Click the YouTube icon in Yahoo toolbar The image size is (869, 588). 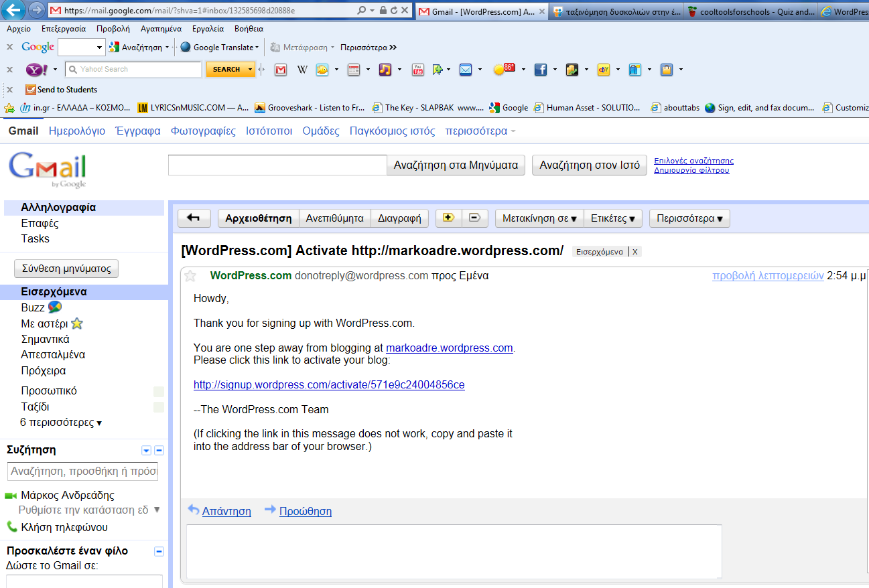tap(417, 69)
